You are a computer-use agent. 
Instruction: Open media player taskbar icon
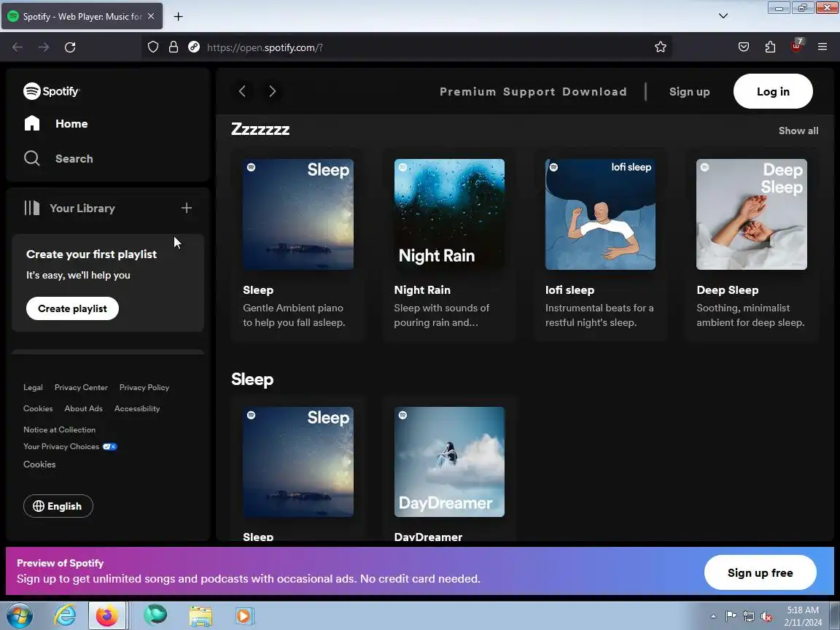(244, 616)
